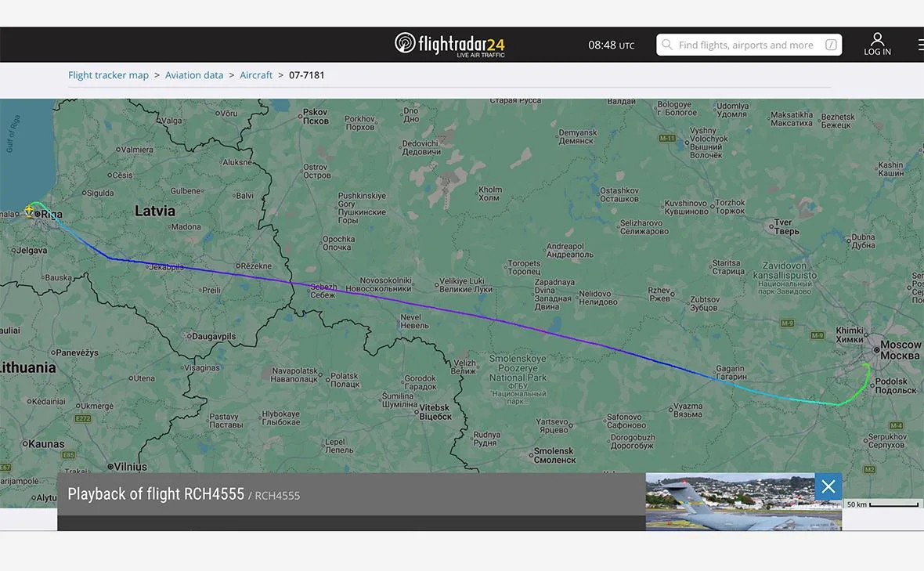Click the Vilnius city marker on map
This screenshot has width=924, height=571.
click(110, 467)
